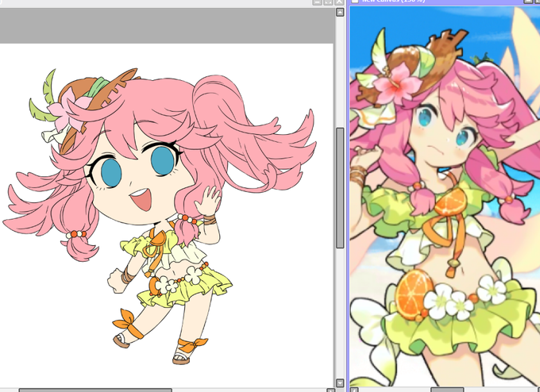Click scroll-left arrow in New Canvas window

tap(354, 390)
